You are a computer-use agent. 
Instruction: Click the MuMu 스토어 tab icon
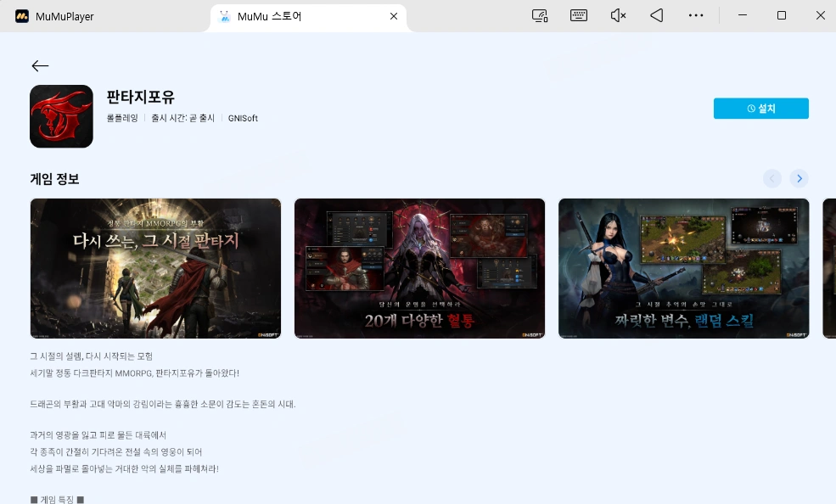tap(224, 16)
